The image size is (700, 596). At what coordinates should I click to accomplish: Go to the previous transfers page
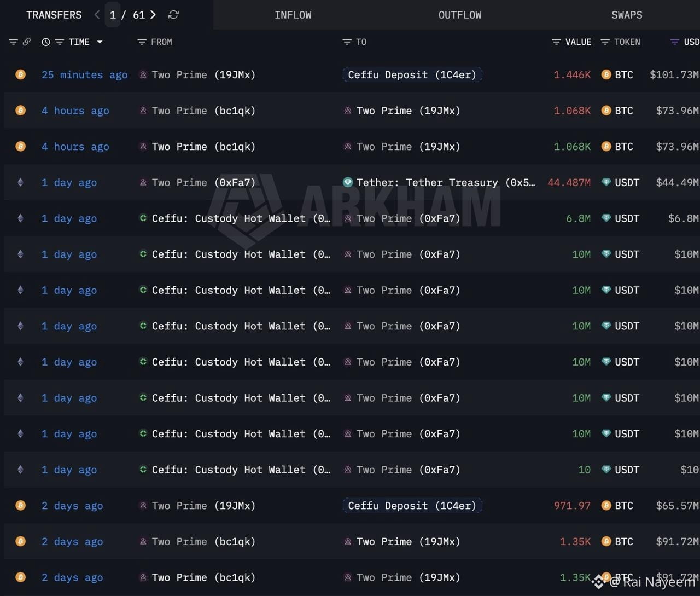tap(97, 15)
